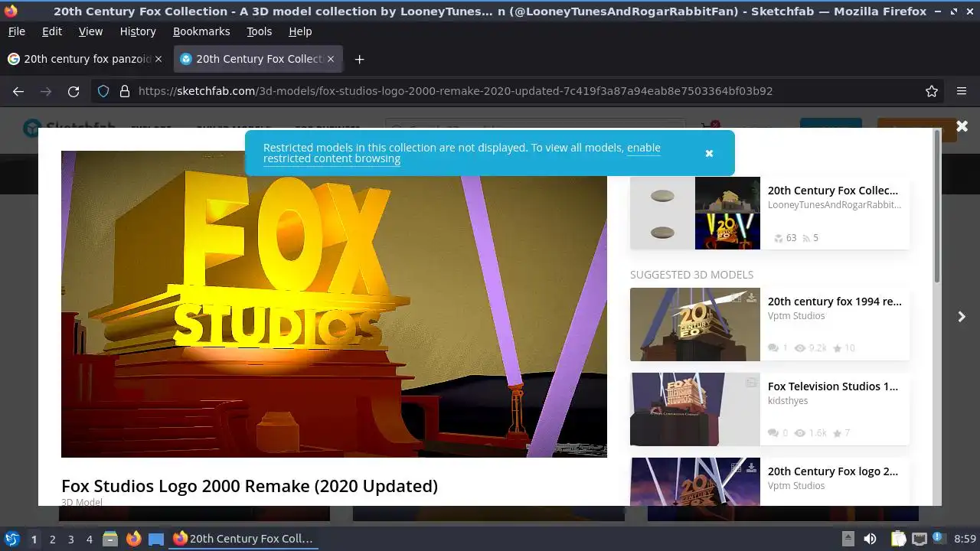The image size is (980, 551).
Task: Open the File menu
Action: coord(16,31)
